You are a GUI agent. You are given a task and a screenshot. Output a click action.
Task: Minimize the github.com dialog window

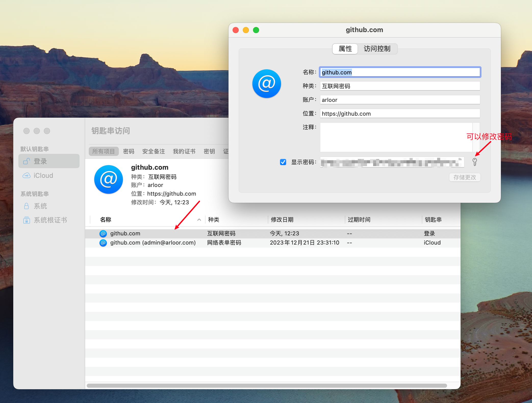[x=246, y=30]
